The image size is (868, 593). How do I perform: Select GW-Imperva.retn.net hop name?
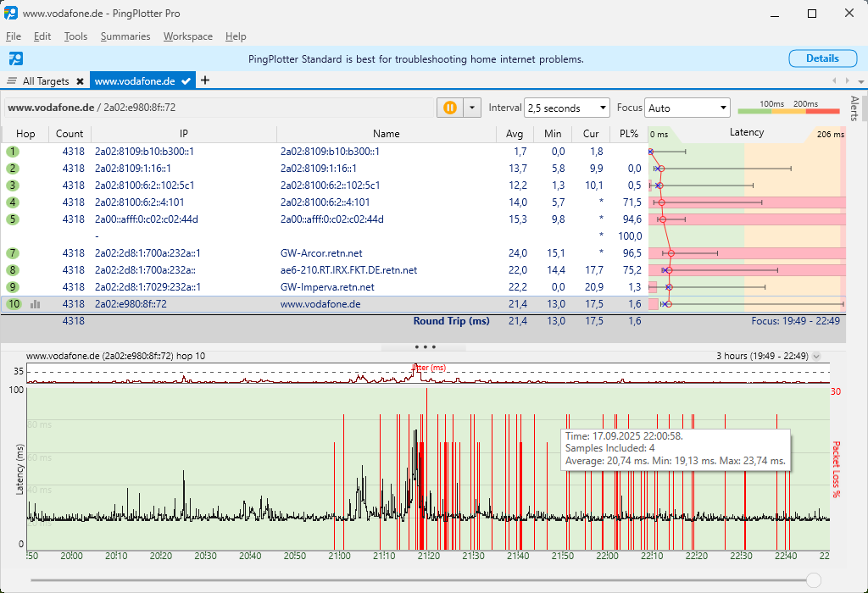pyautogui.click(x=327, y=287)
